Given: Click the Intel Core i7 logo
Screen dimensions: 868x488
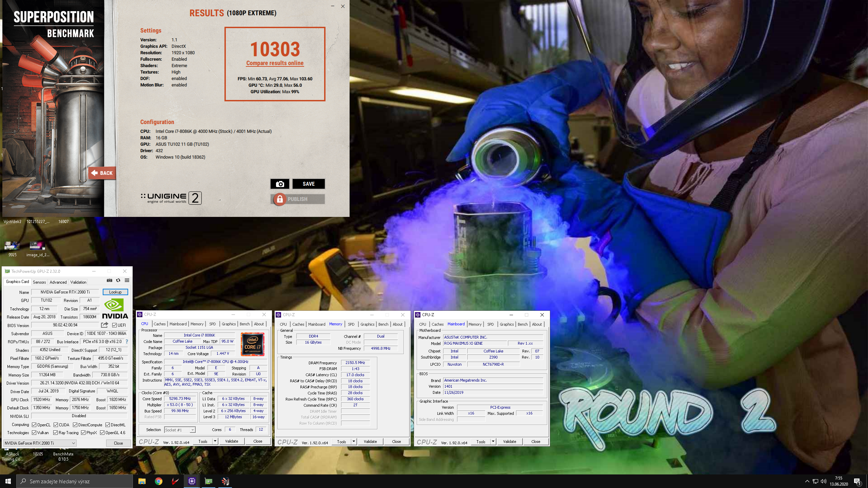Looking at the screenshot, I should coord(253,344).
